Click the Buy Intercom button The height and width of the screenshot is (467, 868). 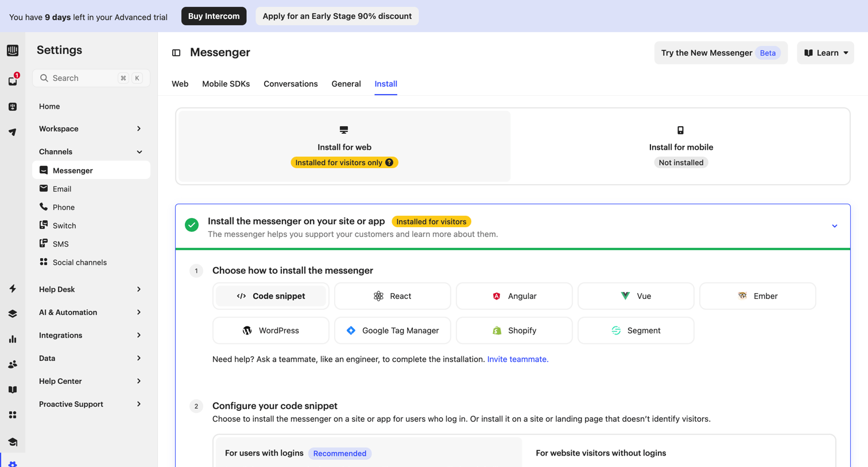(x=214, y=16)
